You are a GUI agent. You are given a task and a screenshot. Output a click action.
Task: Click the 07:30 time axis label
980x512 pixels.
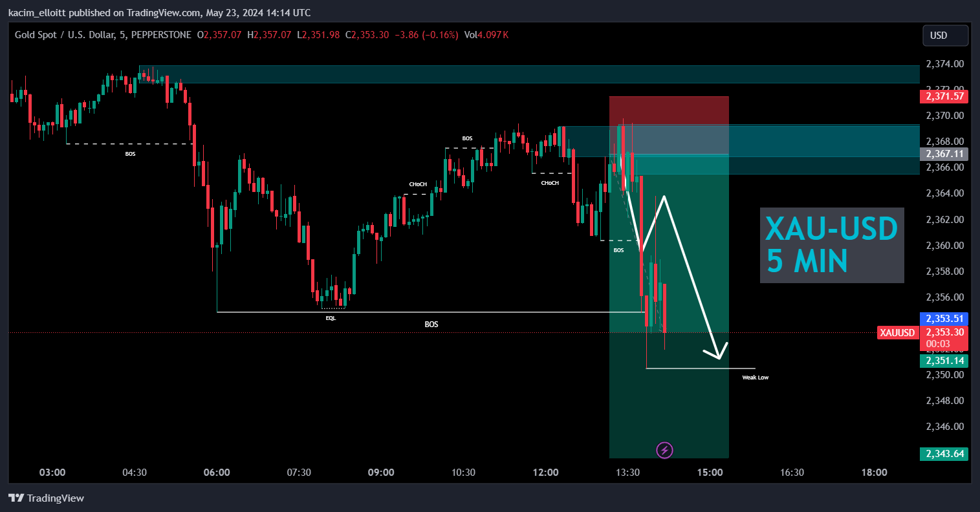click(299, 473)
